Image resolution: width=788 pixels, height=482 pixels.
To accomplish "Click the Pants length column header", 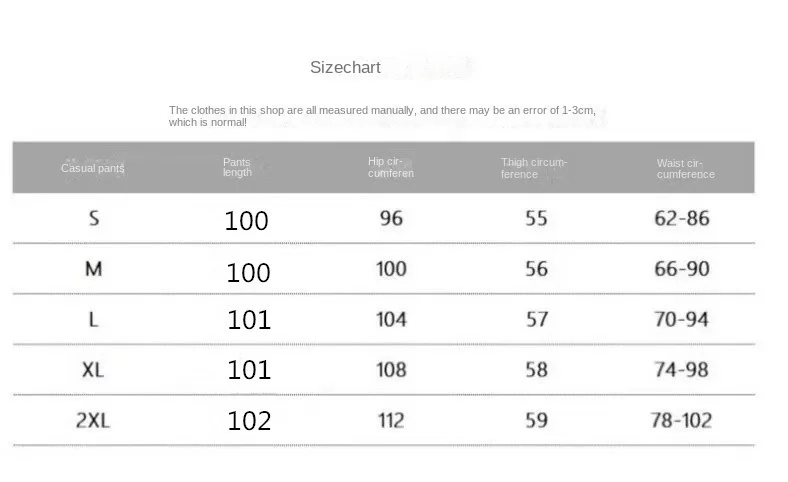I will (x=237, y=167).
